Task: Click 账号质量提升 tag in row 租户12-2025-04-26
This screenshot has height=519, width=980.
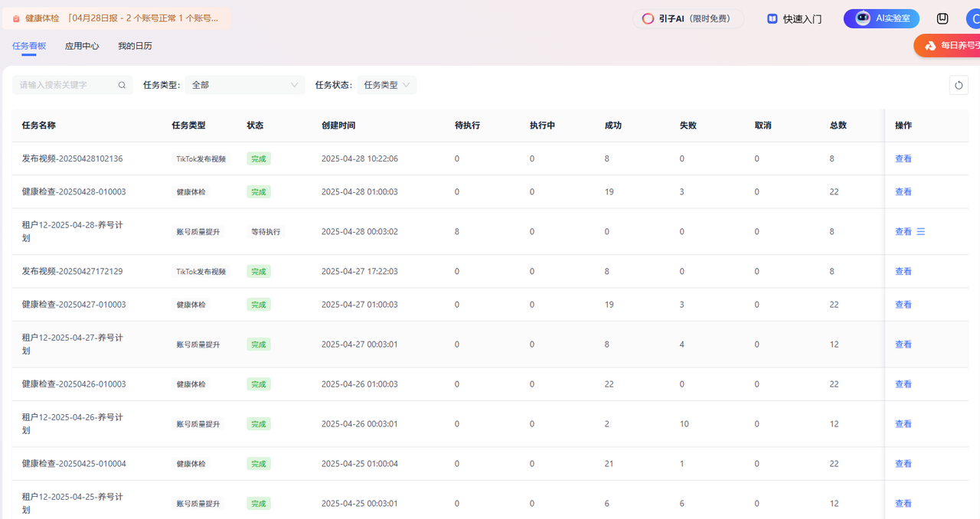Action: (198, 424)
